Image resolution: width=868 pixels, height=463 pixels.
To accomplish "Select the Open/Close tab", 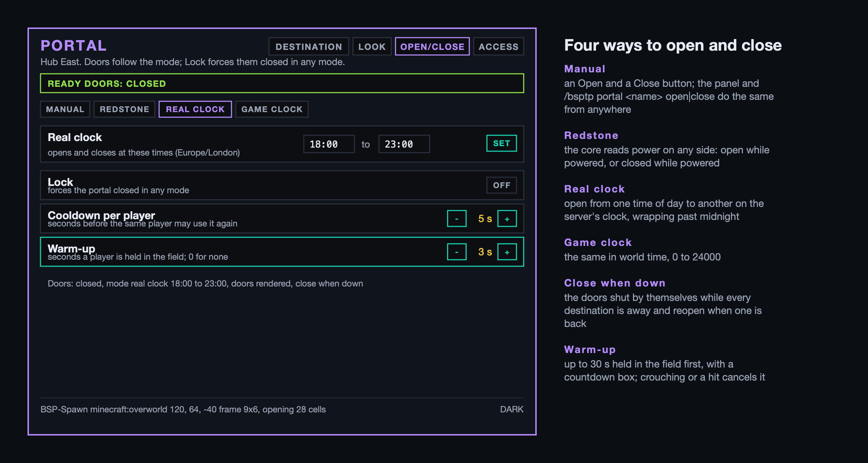I will (x=432, y=46).
